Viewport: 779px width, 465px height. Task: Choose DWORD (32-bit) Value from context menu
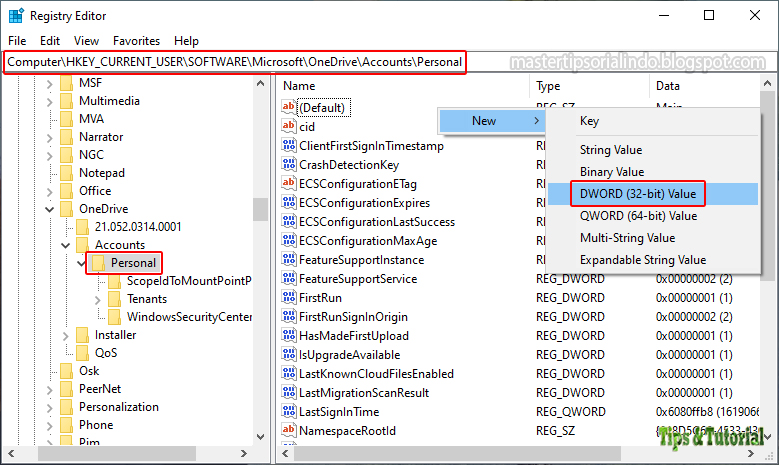pos(653,194)
